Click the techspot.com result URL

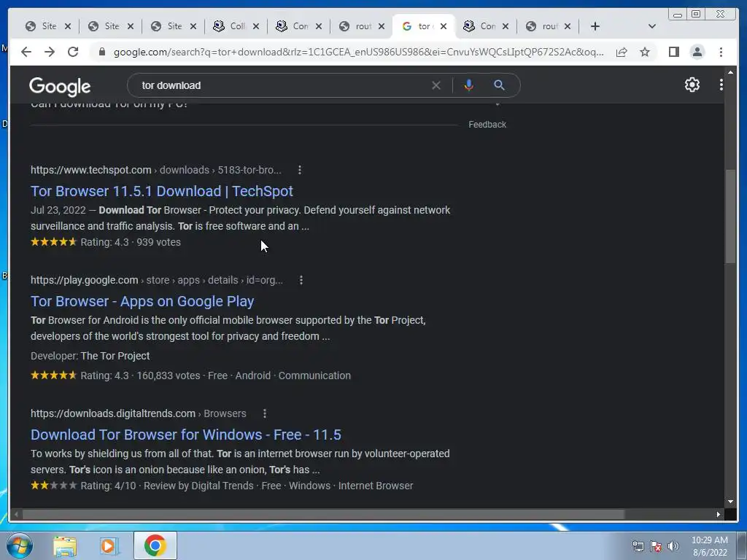click(156, 170)
